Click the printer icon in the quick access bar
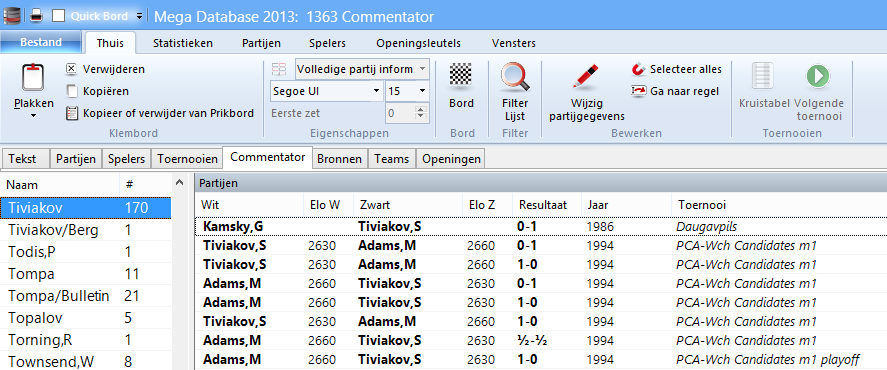This screenshot has height=370, width=887. coord(36,16)
